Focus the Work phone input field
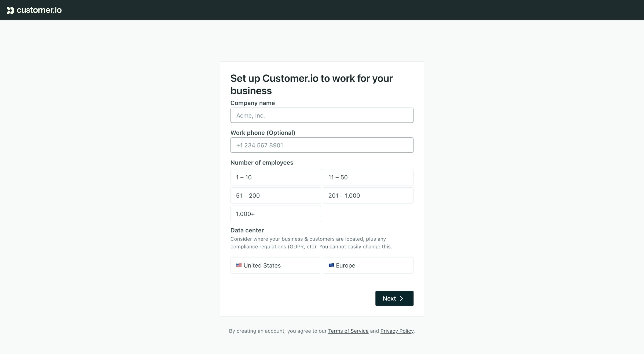The image size is (644, 354). click(x=322, y=145)
